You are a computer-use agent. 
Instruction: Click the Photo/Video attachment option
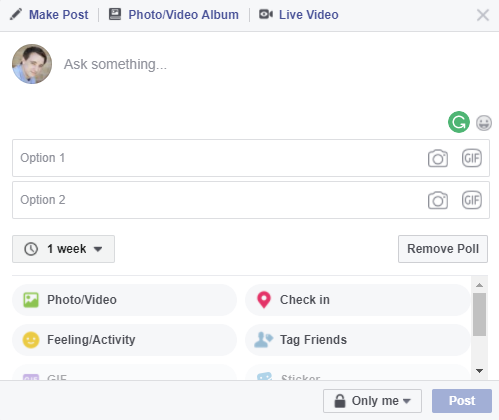124,300
